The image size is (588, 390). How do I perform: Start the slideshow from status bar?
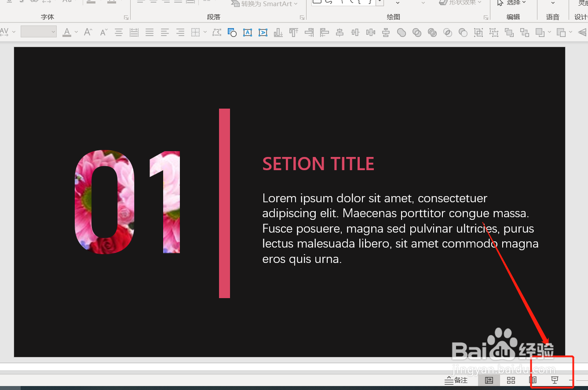coord(555,380)
